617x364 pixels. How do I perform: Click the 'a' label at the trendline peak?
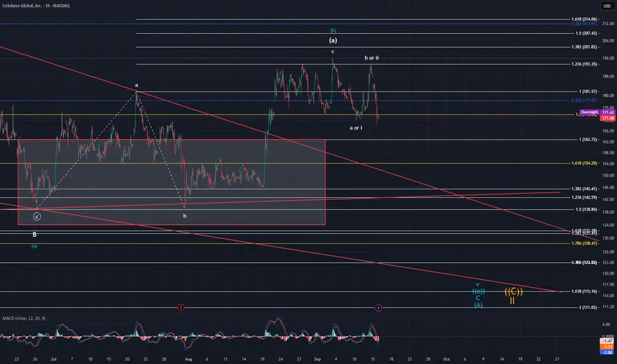pos(136,85)
